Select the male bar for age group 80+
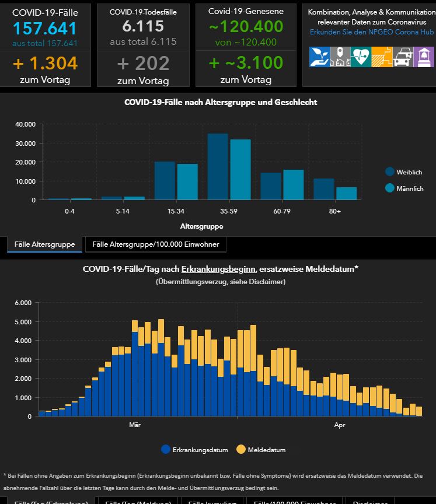 click(x=346, y=193)
